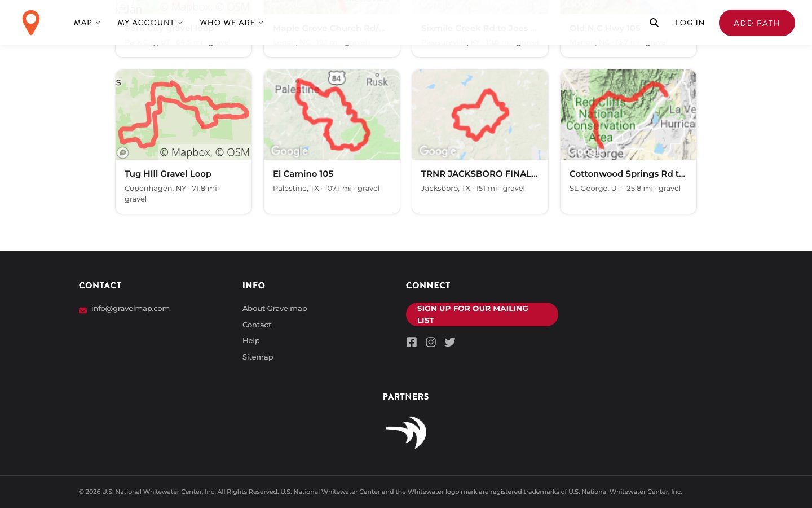This screenshot has height=508, width=812.
Task: Expand the MAP dropdown menu
Action: pos(87,23)
